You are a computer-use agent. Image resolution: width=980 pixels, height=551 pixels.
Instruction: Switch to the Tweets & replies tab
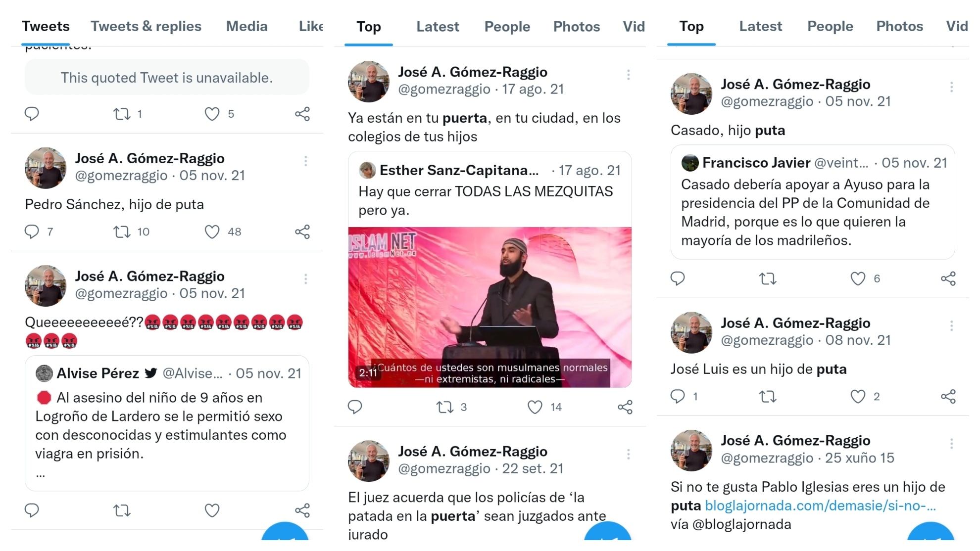pos(146,26)
